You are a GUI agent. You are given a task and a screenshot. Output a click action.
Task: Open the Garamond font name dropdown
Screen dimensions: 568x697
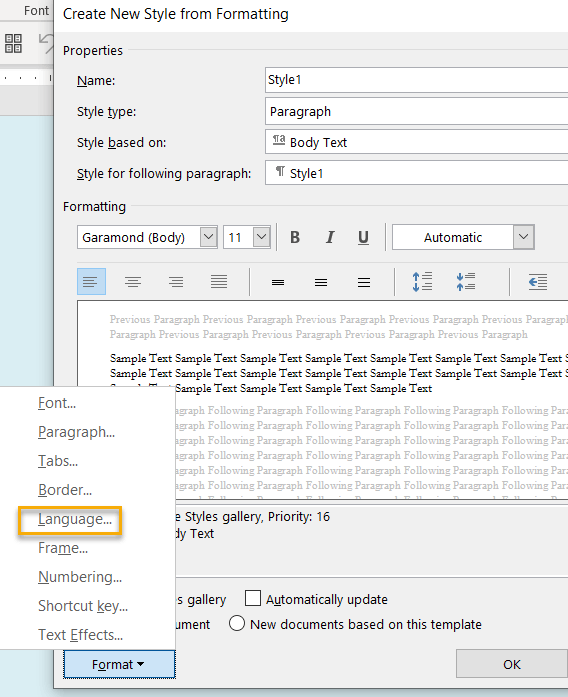coord(208,237)
